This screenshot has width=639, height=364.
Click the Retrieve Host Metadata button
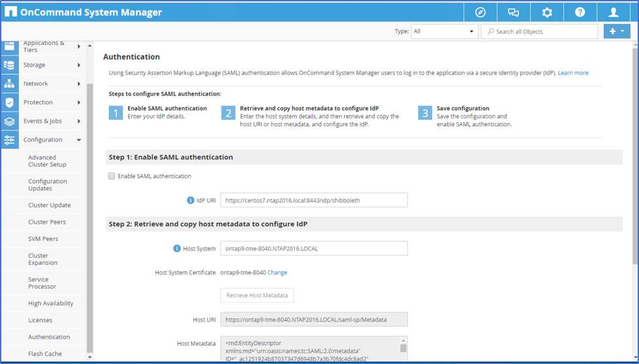tap(257, 296)
